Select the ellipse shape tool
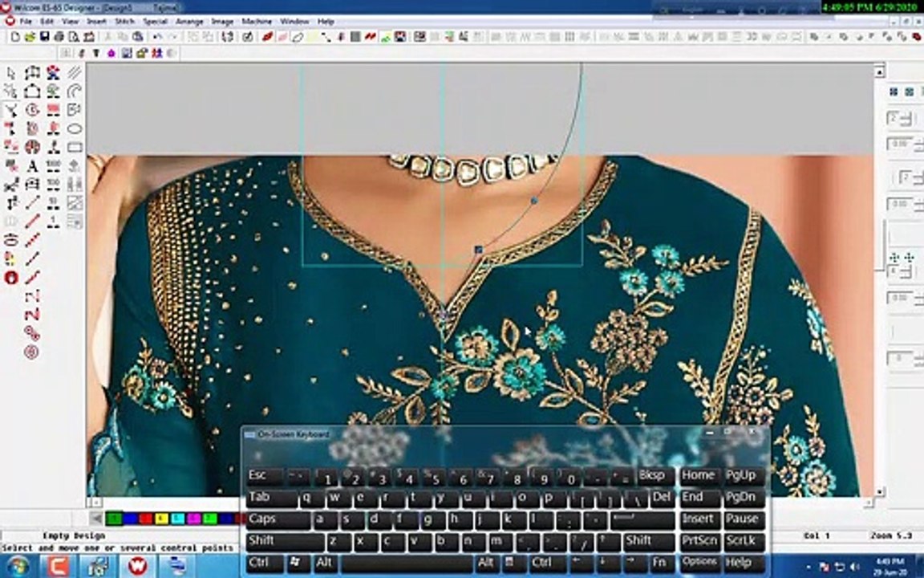 click(x=75, y=128)
